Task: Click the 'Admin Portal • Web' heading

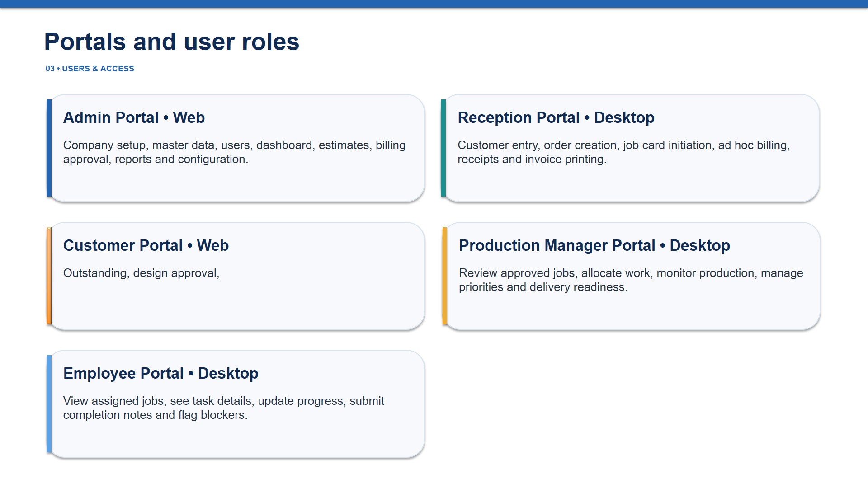Action: click(134, 117)
